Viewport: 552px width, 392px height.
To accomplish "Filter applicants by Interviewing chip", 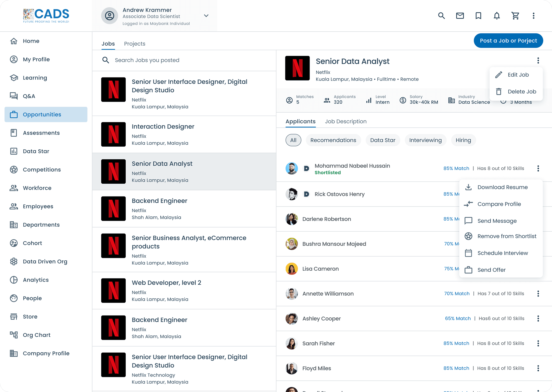I will tap(425, 140).
